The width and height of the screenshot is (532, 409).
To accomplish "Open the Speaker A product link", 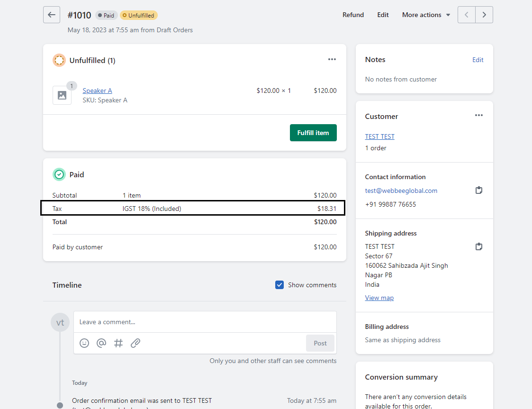I will (97, 91).
